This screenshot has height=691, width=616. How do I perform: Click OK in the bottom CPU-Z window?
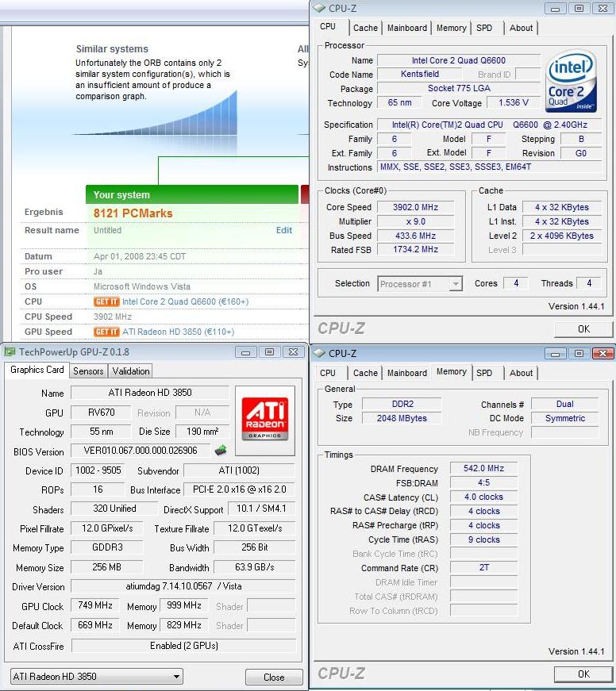(583, 674)
